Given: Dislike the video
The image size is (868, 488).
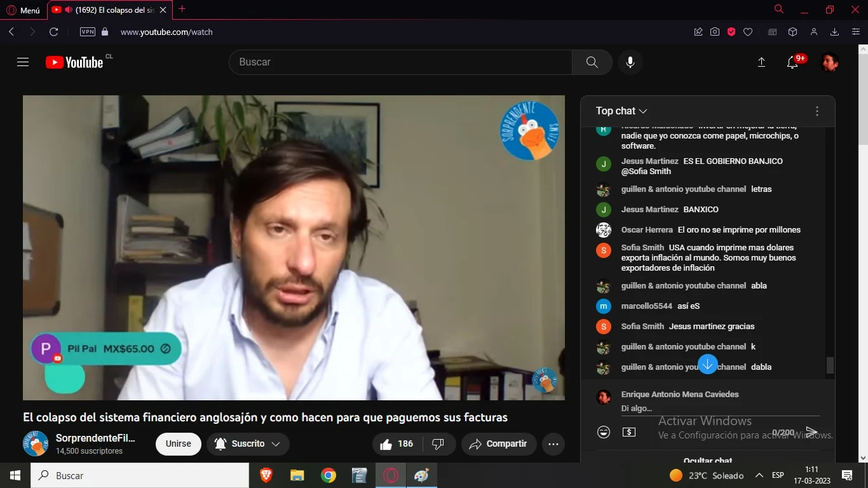Looking at the screenshot, I should click(438, 444).
